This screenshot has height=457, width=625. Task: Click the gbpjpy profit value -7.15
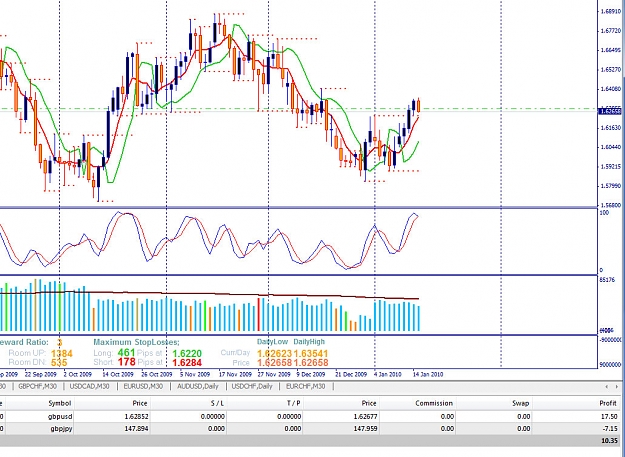(x=610, y=429)
